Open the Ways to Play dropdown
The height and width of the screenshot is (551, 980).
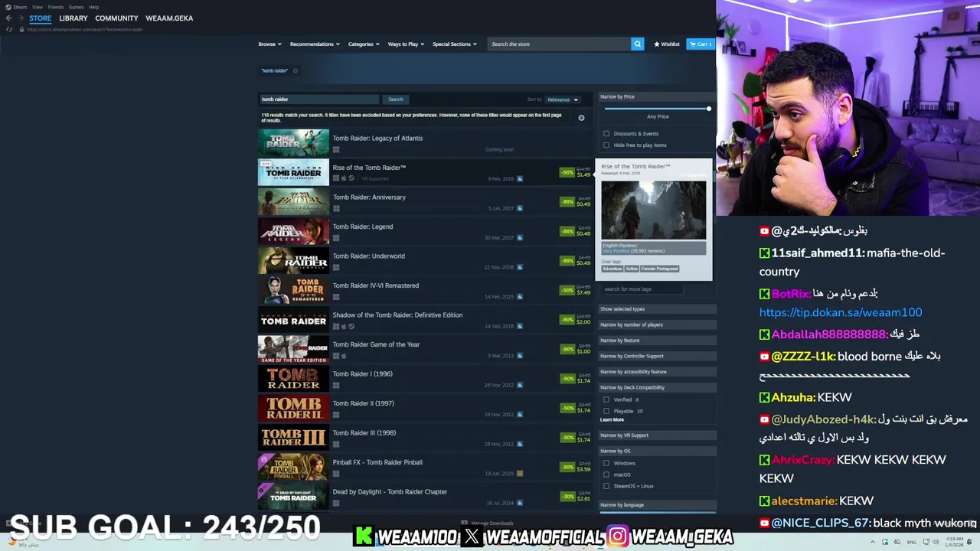[x=406, y=44]
